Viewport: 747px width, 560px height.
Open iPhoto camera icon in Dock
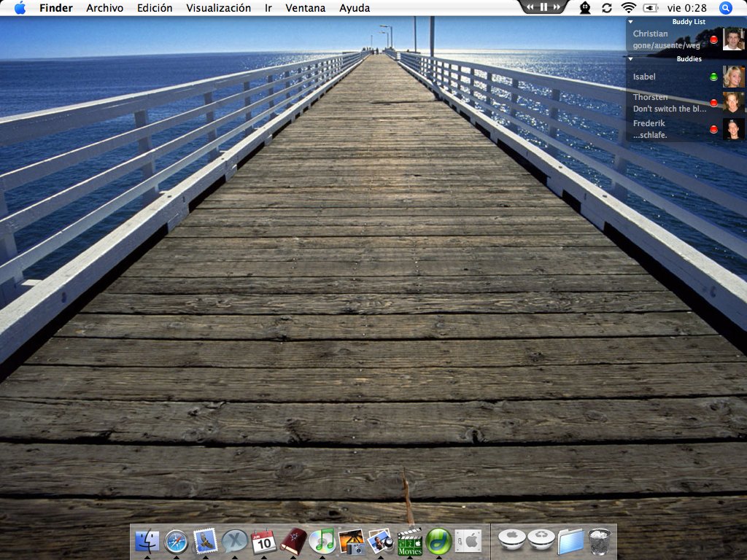pos(351,542)
